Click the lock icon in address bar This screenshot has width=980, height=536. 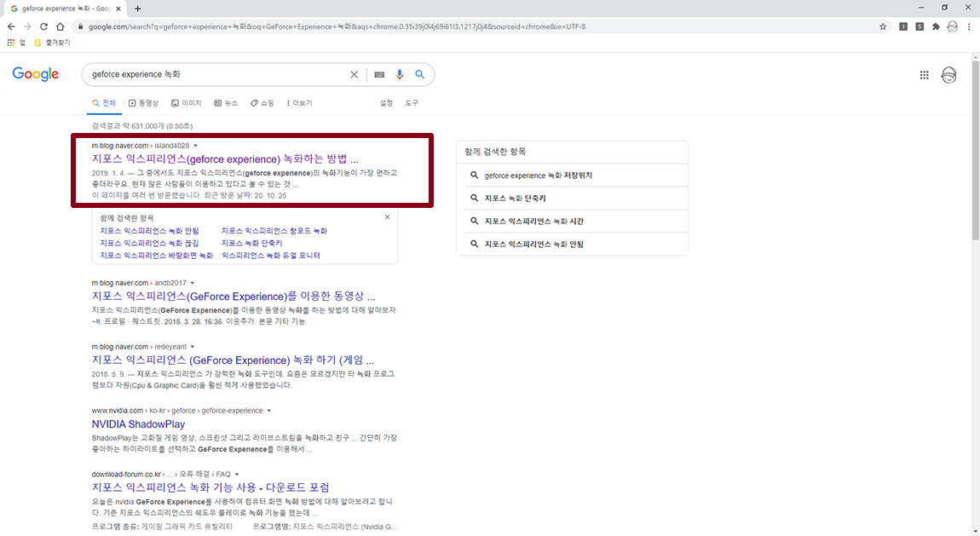[79, 27]
